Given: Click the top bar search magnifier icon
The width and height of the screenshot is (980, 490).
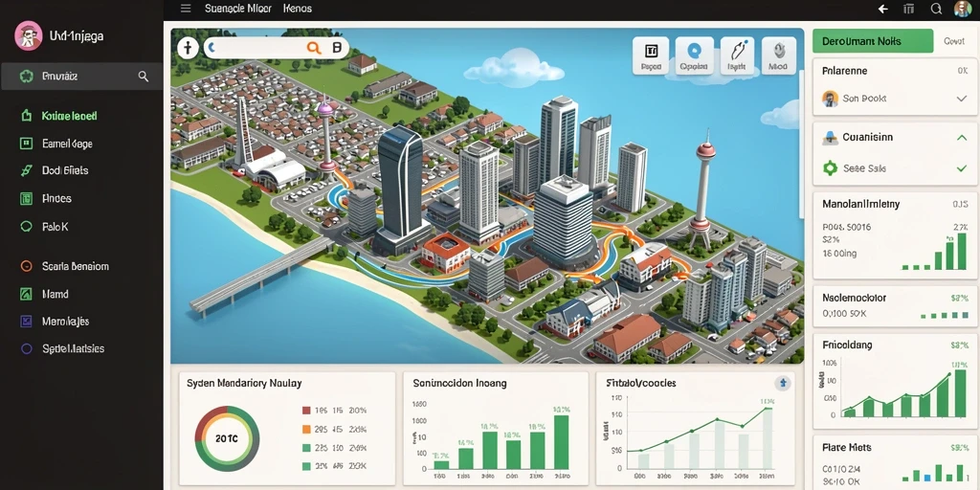Looking at the screenshot, I should pos(936,9).
